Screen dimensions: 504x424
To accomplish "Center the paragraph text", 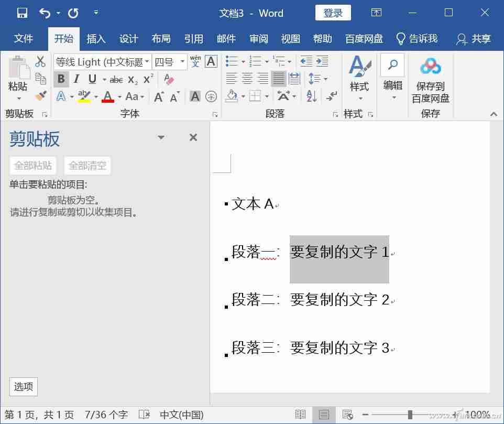I will tap(247, 79).
